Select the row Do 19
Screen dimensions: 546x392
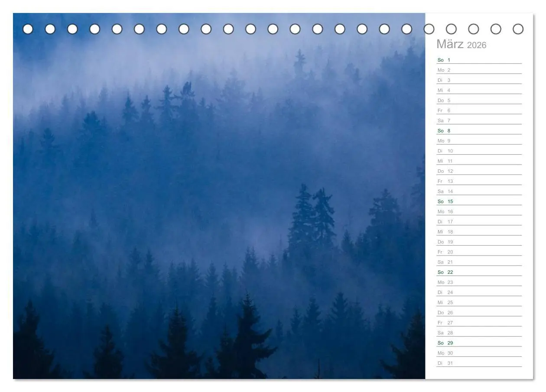tap(479, 242)
